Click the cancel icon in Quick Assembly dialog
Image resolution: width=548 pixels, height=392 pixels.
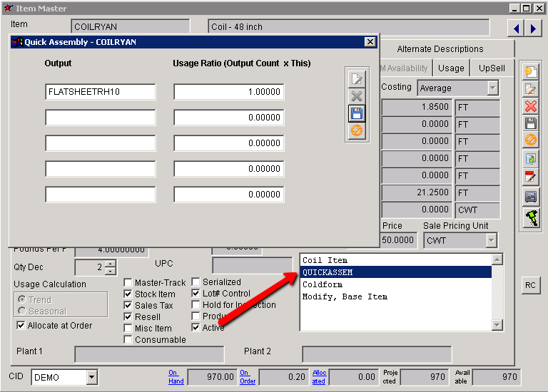click(x=356, y=131)
